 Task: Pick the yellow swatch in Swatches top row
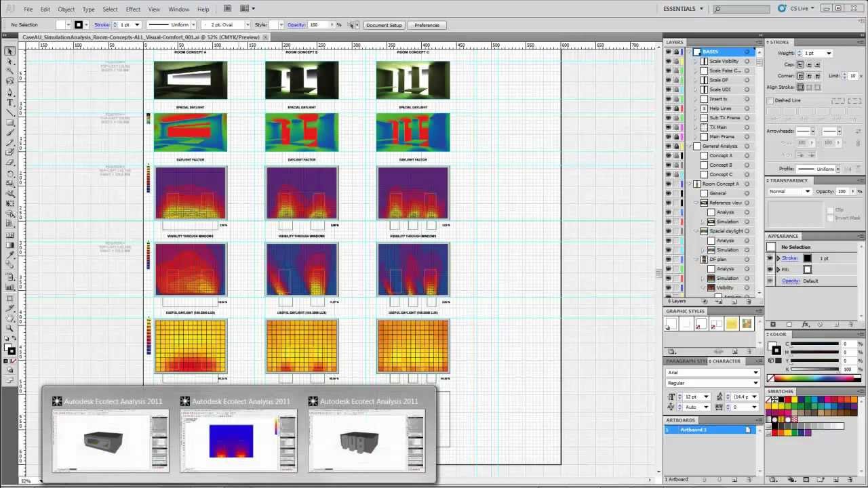click(x=795, y=400)
